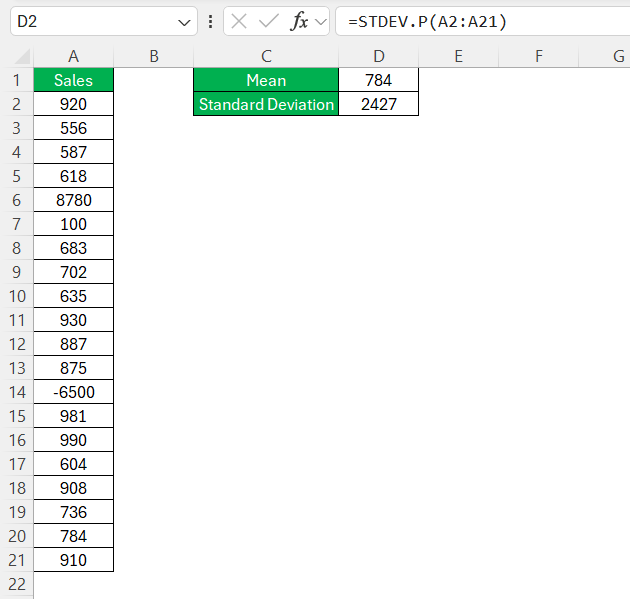Select the cell containing 875
630x599 pixels.
pos(74,368)
